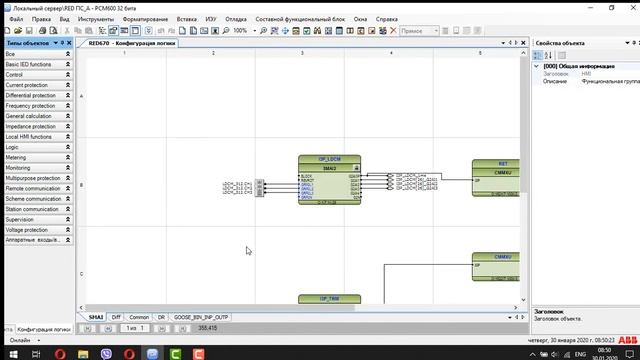Click the blue four-arrow pan icon
Screen dimensions: 640x360
[285, 31]
